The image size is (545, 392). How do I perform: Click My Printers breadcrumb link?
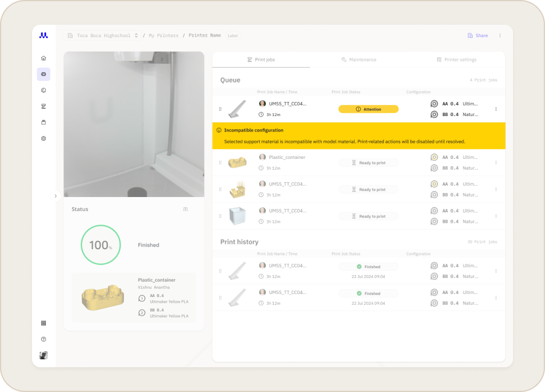tap(164, 36)
